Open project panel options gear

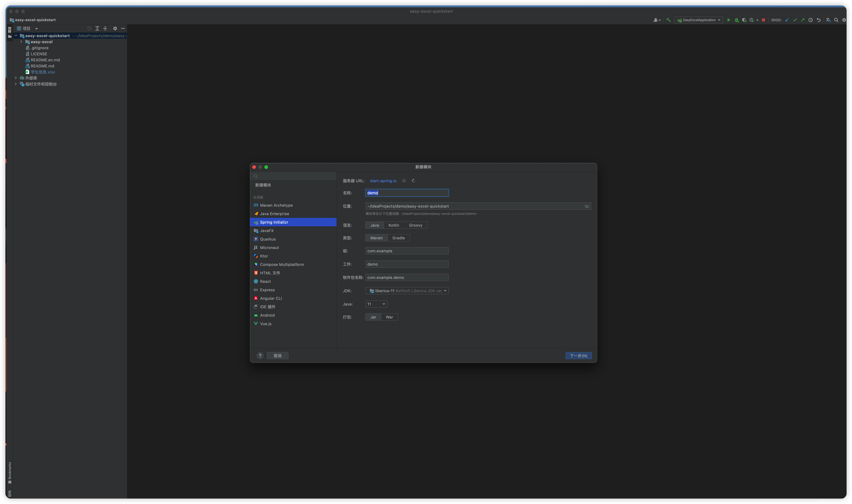[115, 29]
